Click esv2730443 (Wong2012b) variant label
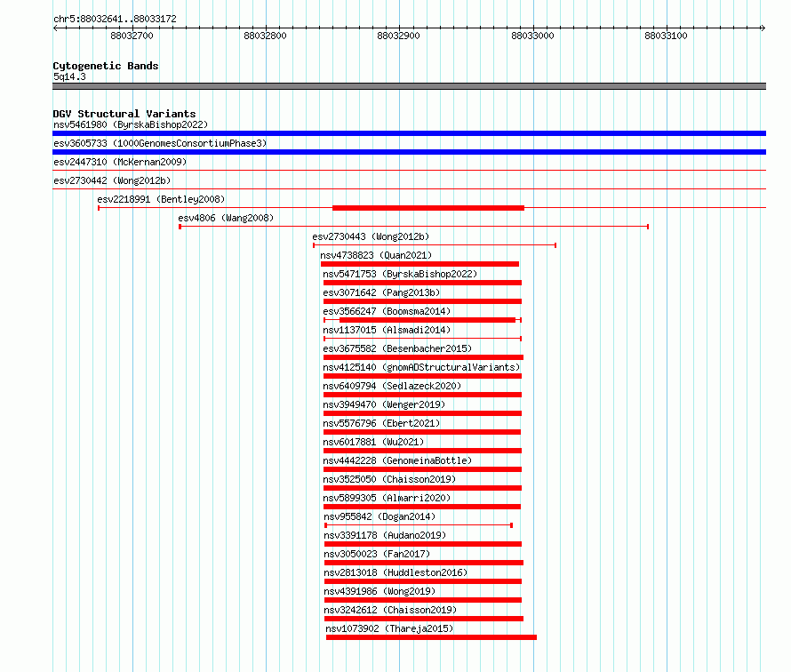 tap(371, 236)
